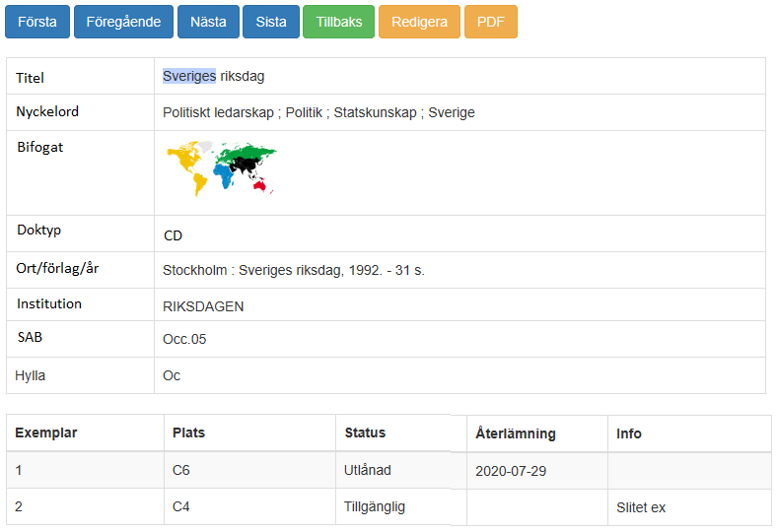The width and height of the screenshot is (777, 532).
Task: Select the SAB code Occ.05
Action: pos(184,339)
